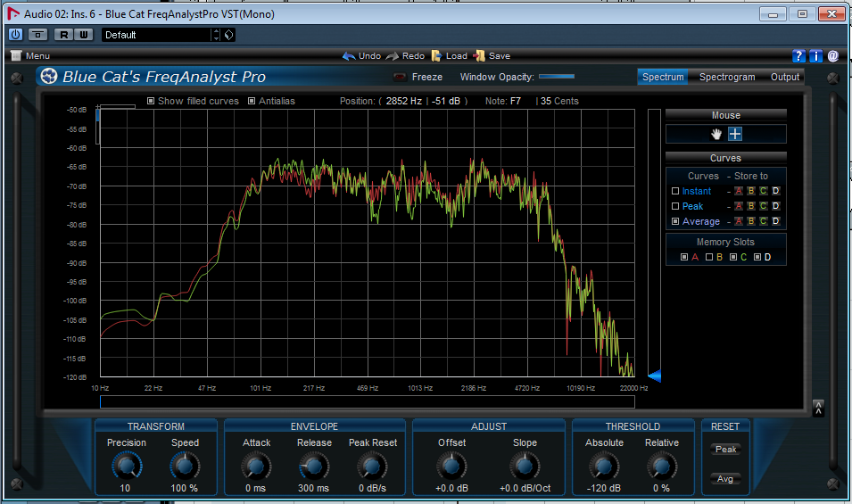This screenshot has width=852, height=504.
Task: Store Average curve to slot A
Action: [x=739, y=221]
